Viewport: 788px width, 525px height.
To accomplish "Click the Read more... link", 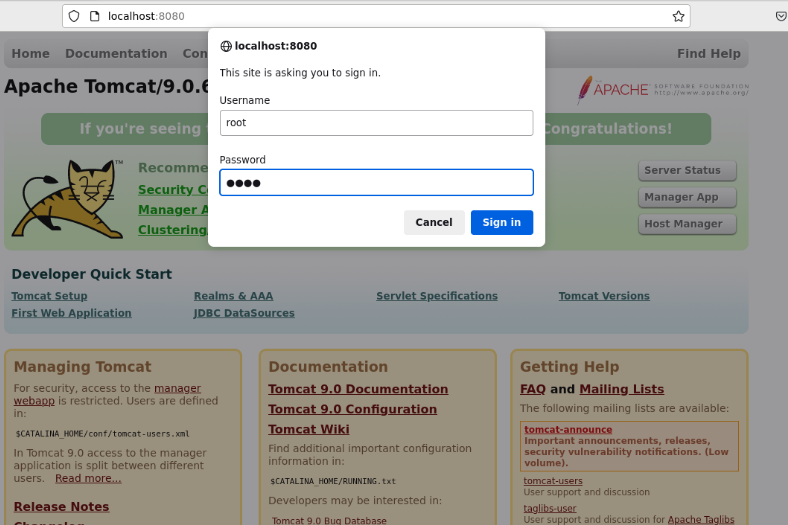I will [88, 478].
